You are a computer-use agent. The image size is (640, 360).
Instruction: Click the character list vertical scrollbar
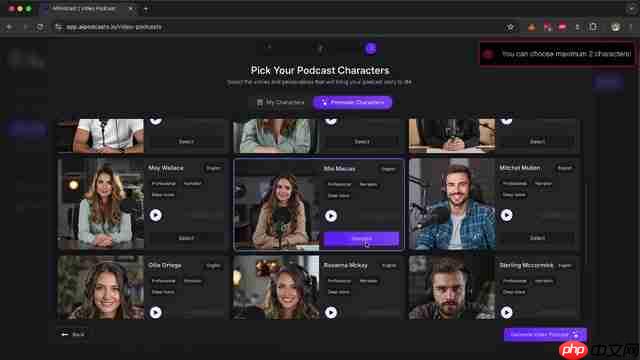(587, 224)
